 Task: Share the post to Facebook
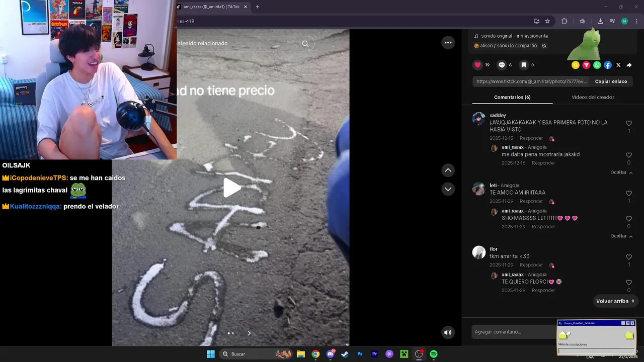tap(608, 65)
